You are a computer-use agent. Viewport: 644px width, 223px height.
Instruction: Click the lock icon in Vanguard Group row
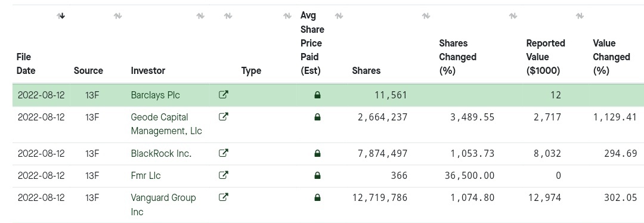pos(317,198)
